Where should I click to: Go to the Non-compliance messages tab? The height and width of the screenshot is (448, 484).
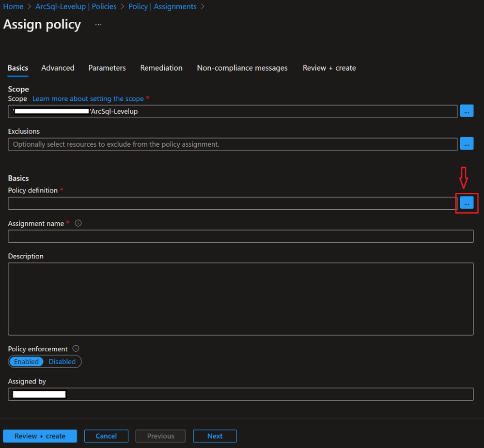pos(242,68)
